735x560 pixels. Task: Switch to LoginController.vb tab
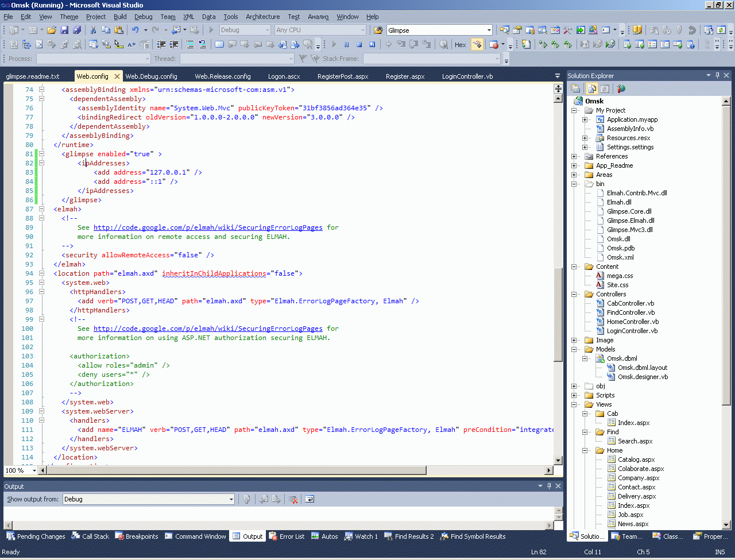pyautogui.click(x=467, y=76)
